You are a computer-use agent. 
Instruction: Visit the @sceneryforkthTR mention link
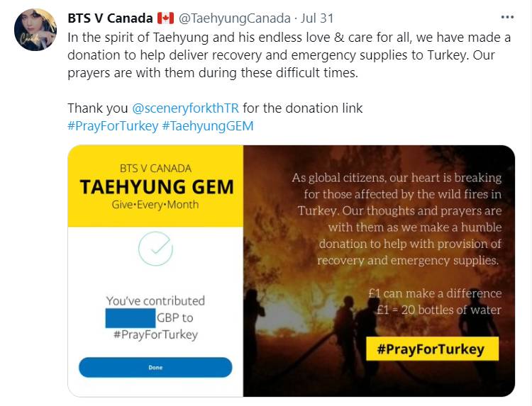(186, 108)
